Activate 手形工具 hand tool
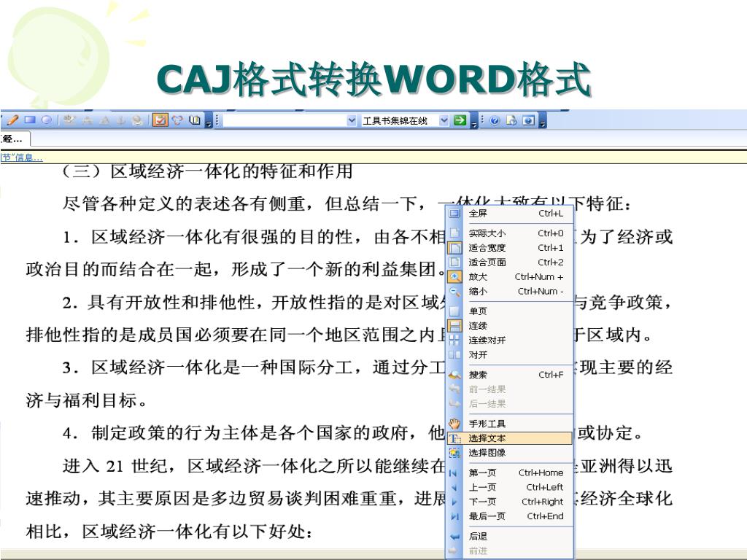The height and width of the screenshot is (560, 747). pos(510,424)
